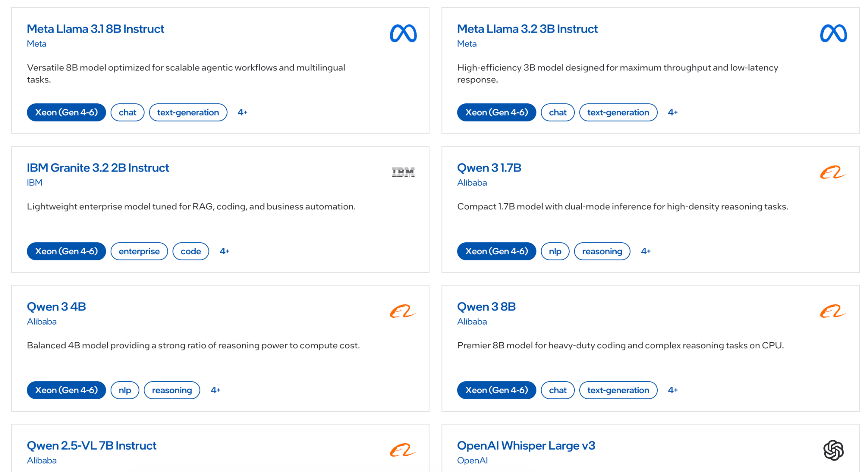This screenshot has width=868, height=472.
Task: Open Meta Llama 3.2 3B Instruct title
Action: point(527,29)
